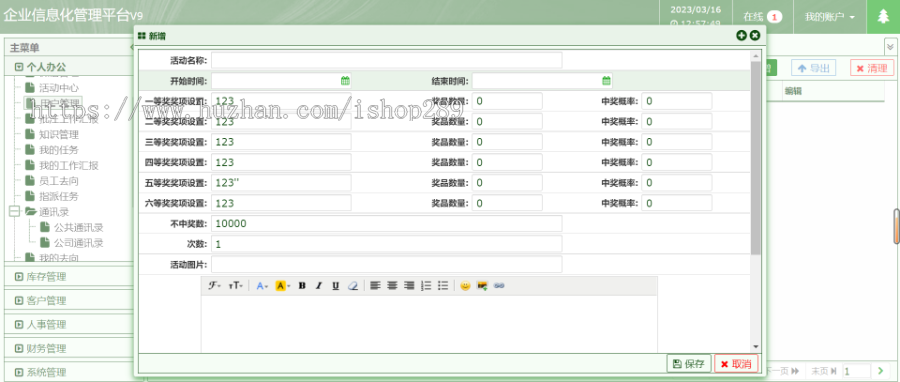
Task: Align text left in editor
Action: click(x=375, y=286)
